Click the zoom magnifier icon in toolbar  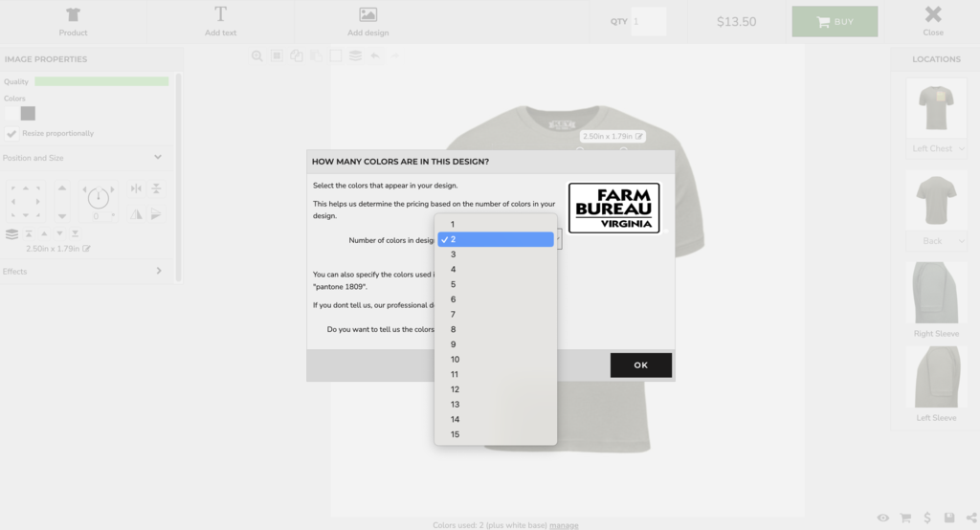[256, 56]
